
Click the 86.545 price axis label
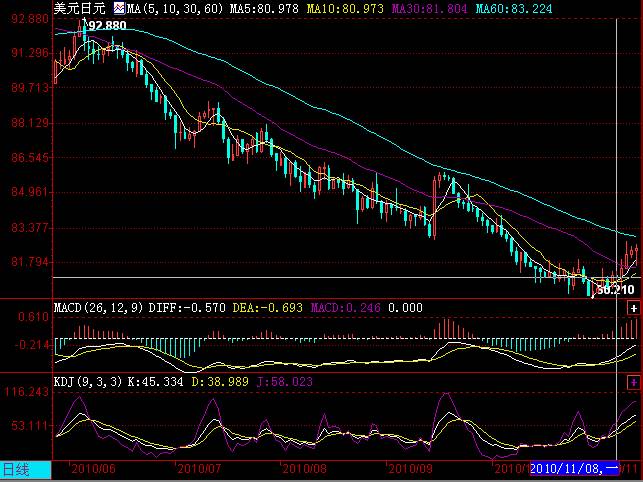click(30, 158)
